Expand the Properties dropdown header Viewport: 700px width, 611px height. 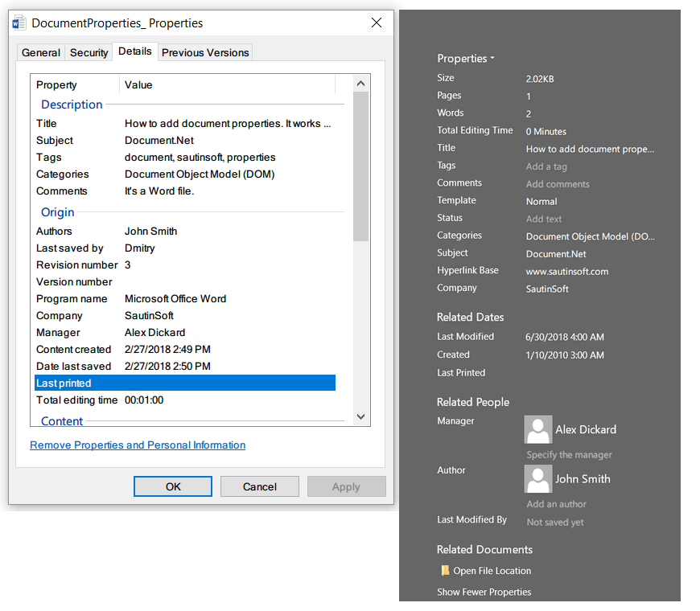pos(465,59)
